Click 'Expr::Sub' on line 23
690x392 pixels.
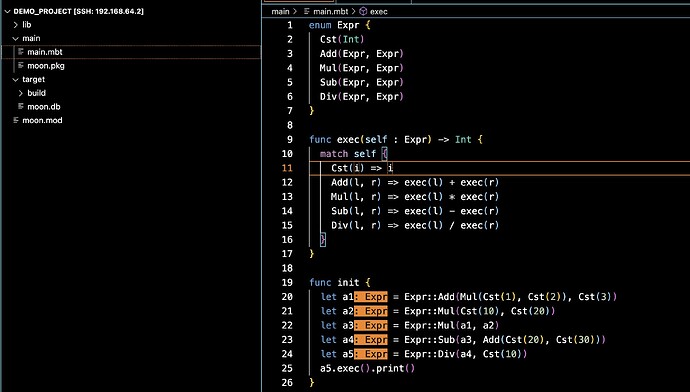[429, 340]
